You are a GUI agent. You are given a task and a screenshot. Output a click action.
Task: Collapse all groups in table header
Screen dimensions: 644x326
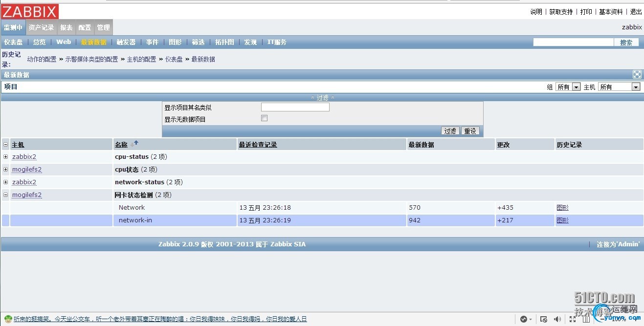(x=6, y=144)
